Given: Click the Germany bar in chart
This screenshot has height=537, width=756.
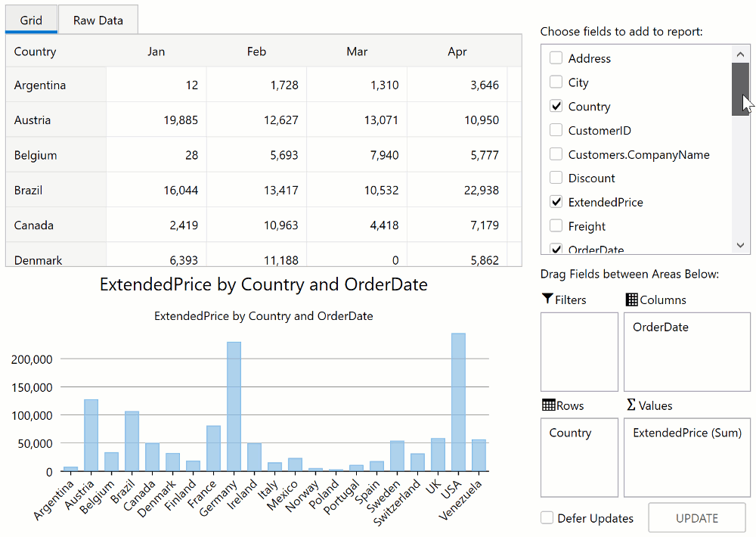Looking at the screenshot, I should click(x=234, y=407).
